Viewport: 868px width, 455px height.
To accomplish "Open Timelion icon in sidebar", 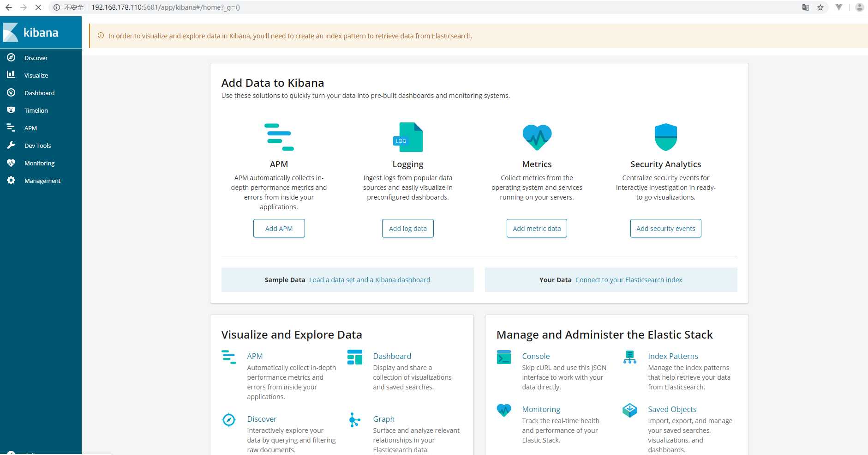I will point(11,110).
